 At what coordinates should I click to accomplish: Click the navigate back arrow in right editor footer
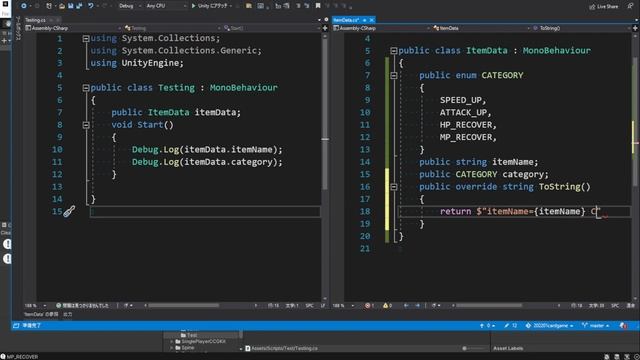406,305
